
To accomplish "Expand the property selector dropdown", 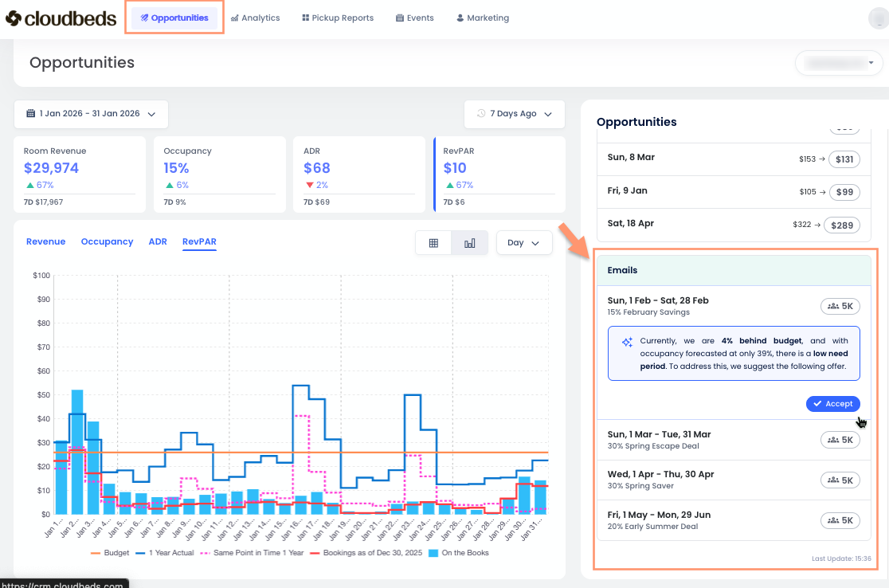I will [839, 62].
